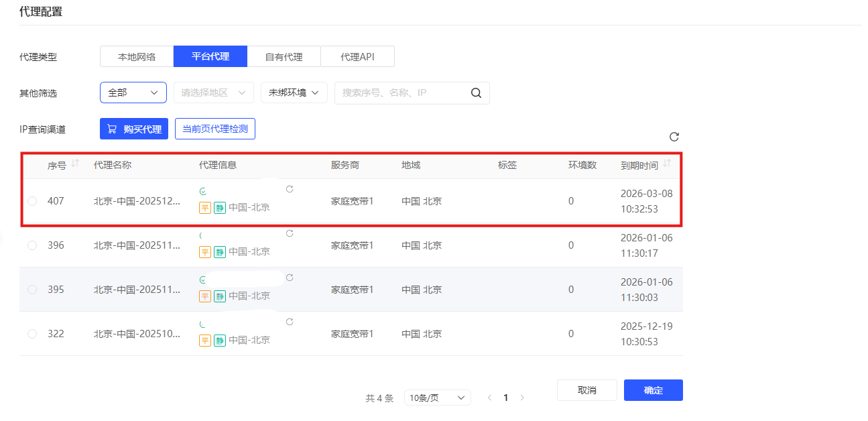The image size is (868, 421).
Task: Click the green status icon in row 407
Action: 202,190
